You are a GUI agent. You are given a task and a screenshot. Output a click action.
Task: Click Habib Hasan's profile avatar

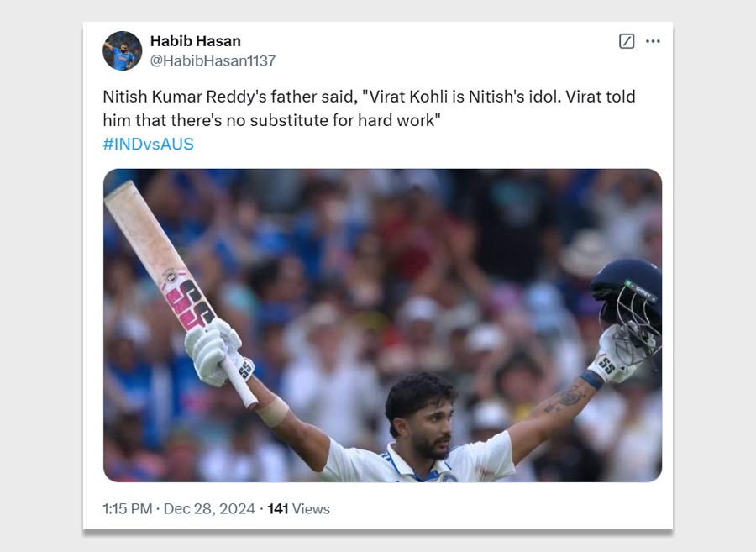(x=122, y=50)
